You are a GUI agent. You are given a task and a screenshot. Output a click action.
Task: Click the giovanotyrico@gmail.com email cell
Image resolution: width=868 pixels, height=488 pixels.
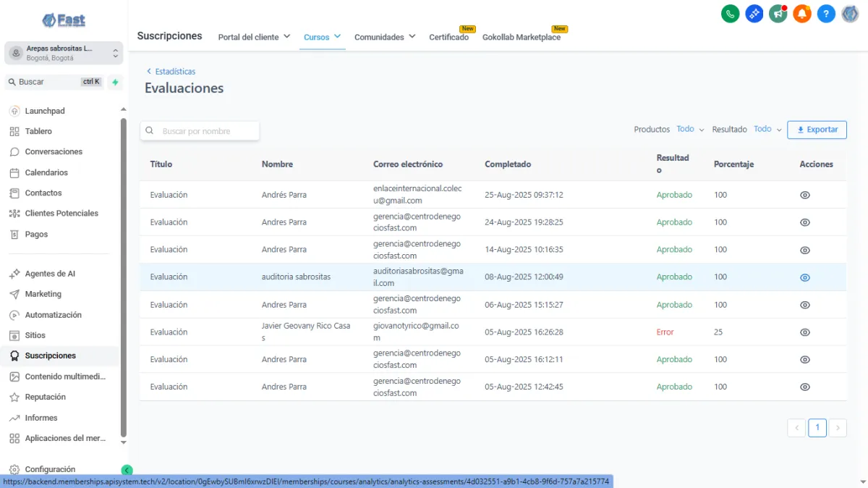click(x=416, y=332)
